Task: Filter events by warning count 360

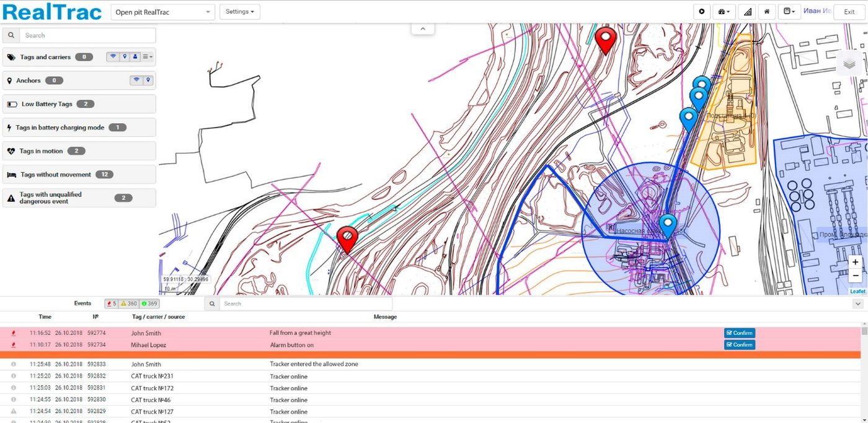Action: click(128, 303)
